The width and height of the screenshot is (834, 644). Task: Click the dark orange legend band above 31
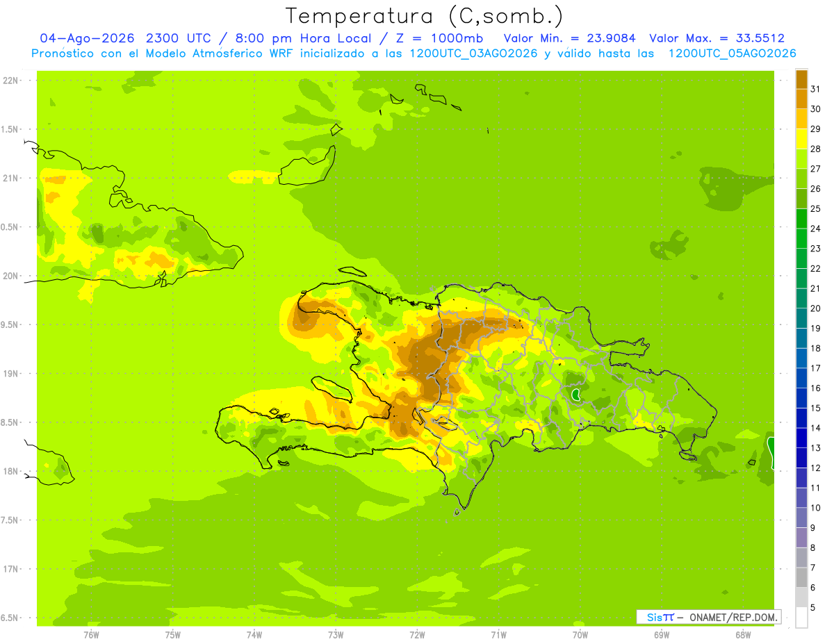pos(801,79)
